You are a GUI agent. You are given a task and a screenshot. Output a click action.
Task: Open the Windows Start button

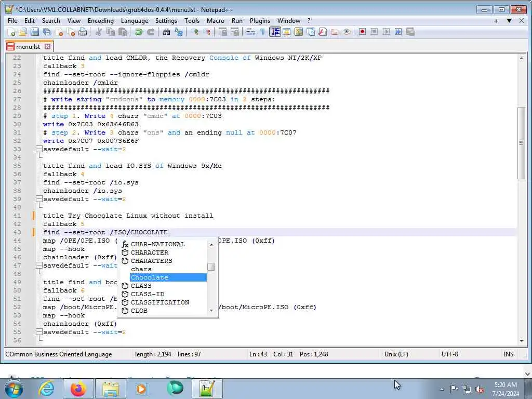point(14,389)
